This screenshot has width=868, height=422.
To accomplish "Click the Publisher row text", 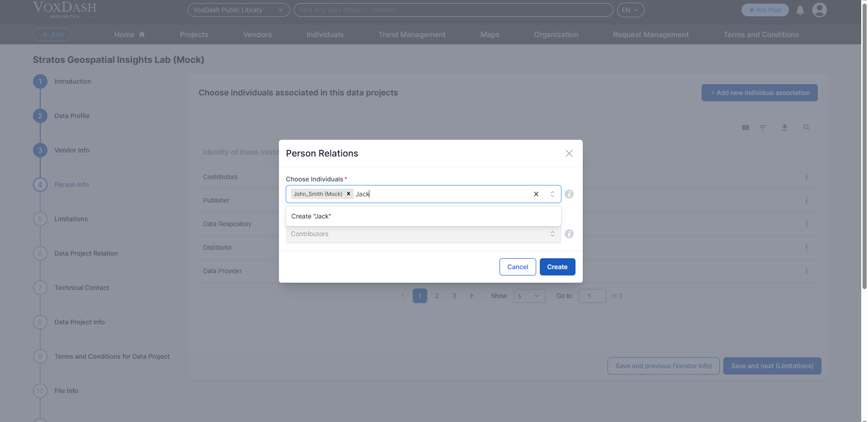I will coord(216,200).
